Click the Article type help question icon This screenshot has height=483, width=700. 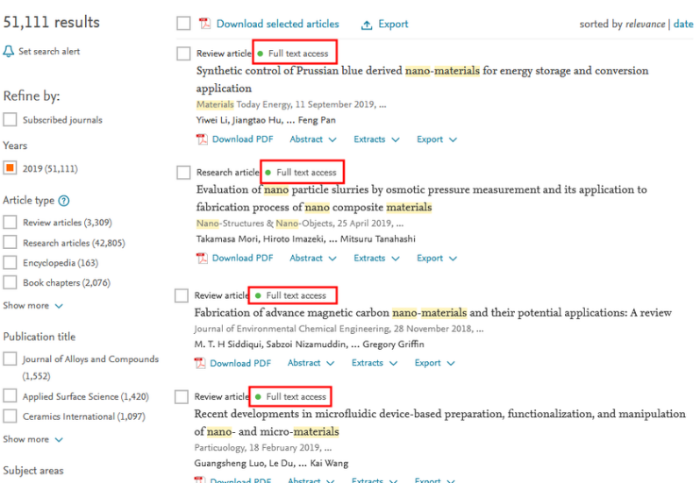click(x=64, y=200)
